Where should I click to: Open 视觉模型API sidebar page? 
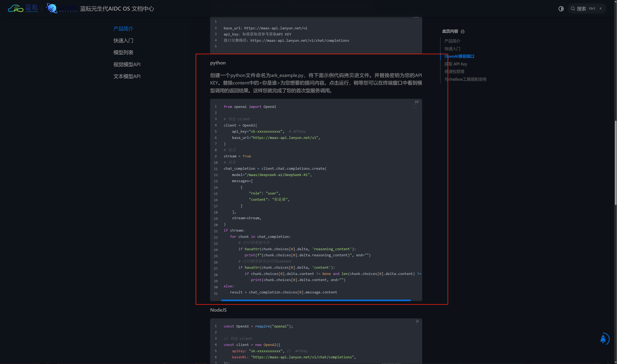pyautogui.click(x=127, y=65)
